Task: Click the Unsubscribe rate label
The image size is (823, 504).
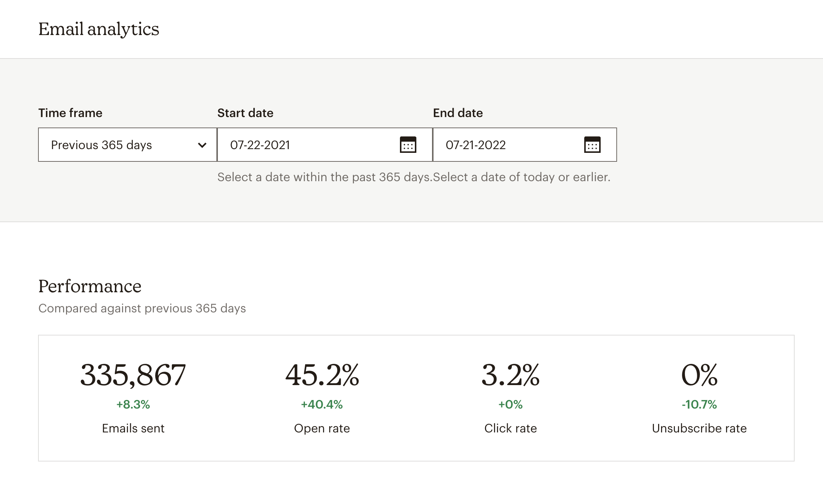Action: [699, 428]
